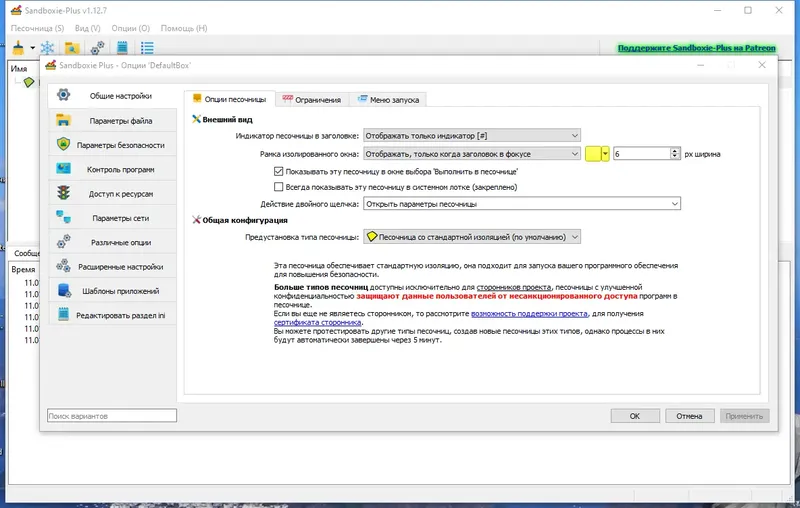Click the folder browse icon in main toolbar
The image size is (800, 508).
click(x=72, y=48)
